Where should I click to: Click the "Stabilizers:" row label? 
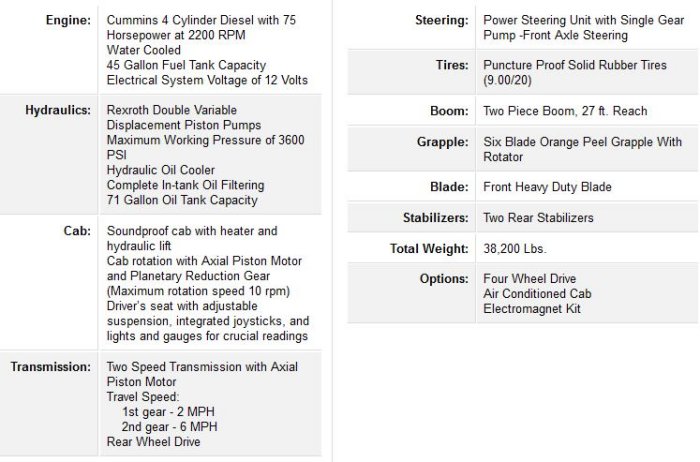pos(431,217)
